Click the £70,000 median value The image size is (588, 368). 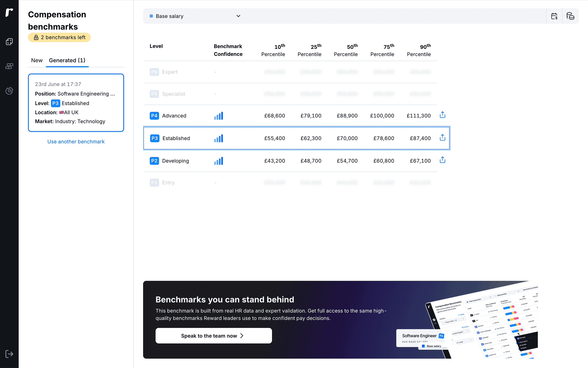[x=347, y=138]
